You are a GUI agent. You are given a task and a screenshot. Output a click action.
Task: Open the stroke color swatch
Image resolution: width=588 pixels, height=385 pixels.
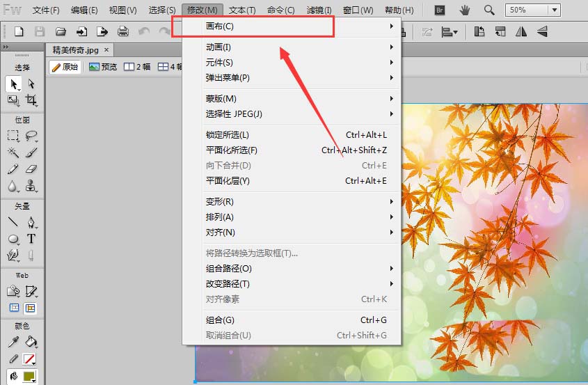[29, 359]
